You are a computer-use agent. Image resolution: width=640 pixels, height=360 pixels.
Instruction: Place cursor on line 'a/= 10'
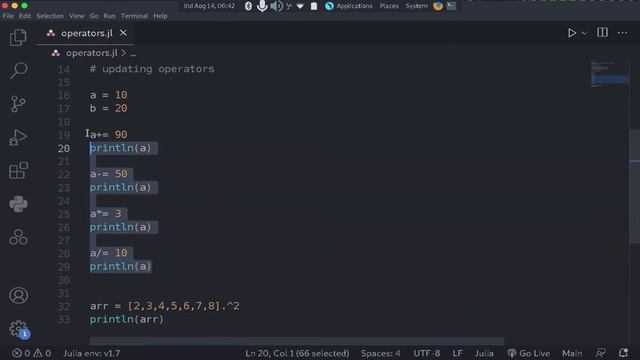click(109, 253)
